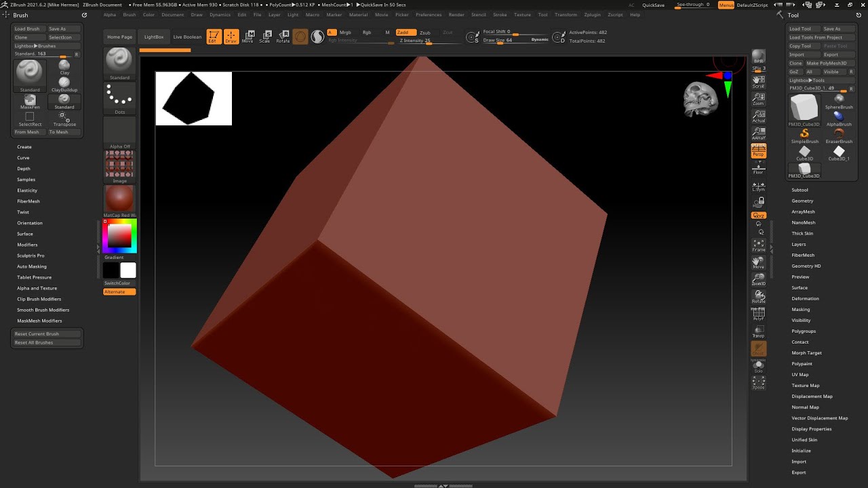Click the Scroll canvas icon
The width and height of the screenshot is (868, 488).
pos(758,82)
